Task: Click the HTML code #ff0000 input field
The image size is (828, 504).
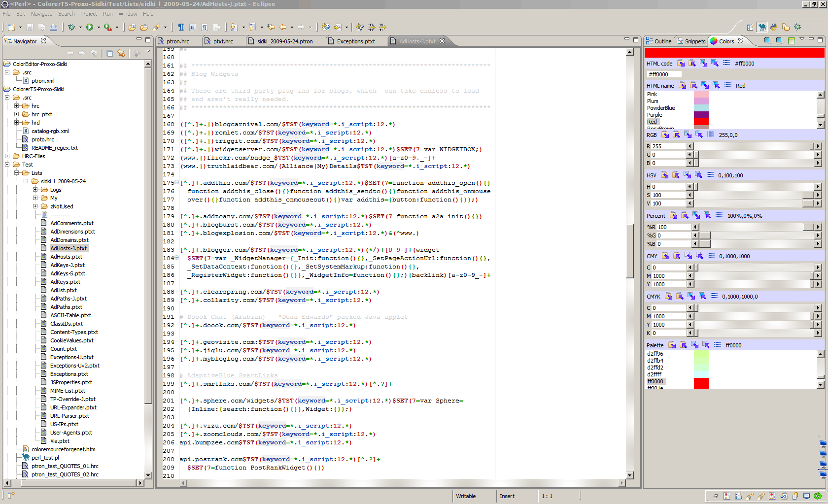Action: 664,74
